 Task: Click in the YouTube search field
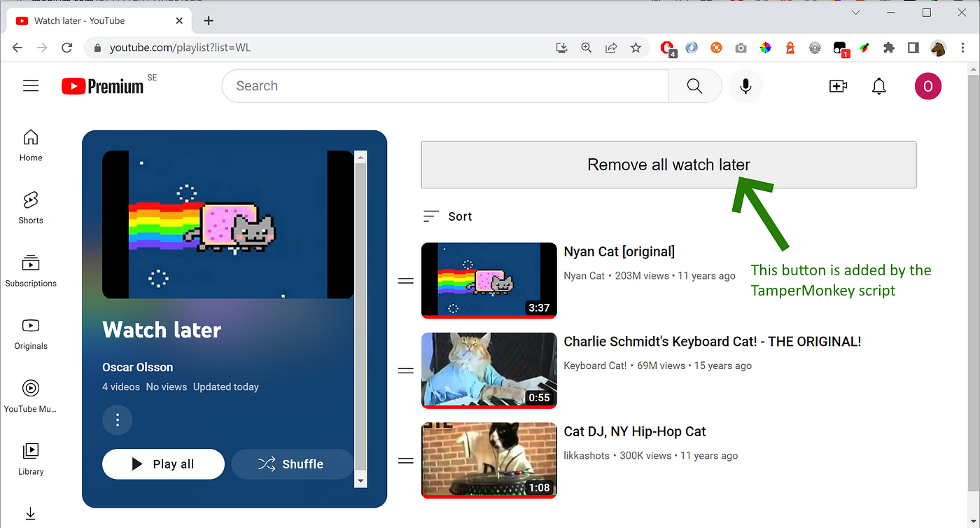point(445,86)
